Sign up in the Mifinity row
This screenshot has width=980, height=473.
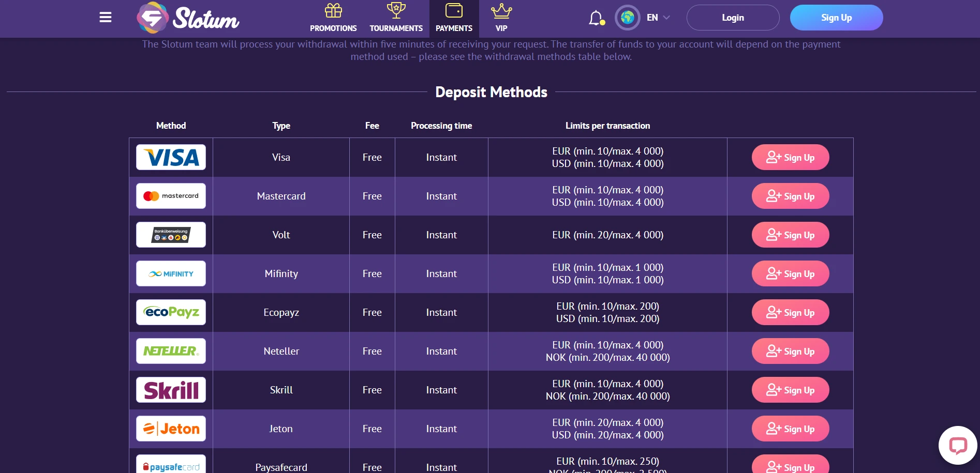790,273
